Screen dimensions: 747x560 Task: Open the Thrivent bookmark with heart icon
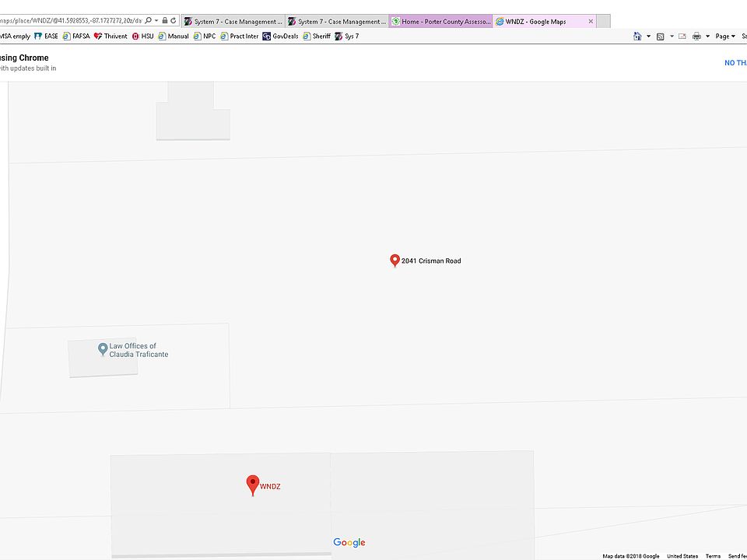pyautogui.click(x=110, y=37)
